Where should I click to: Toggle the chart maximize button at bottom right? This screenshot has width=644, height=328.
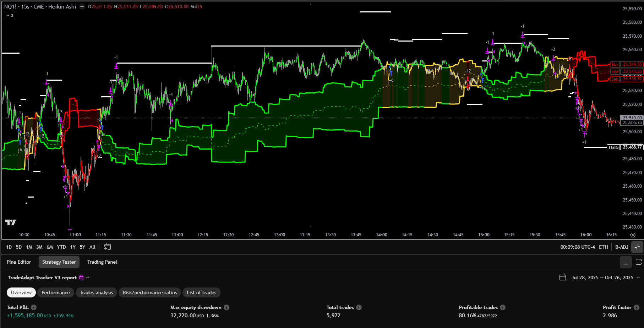(x=637, y=247)
